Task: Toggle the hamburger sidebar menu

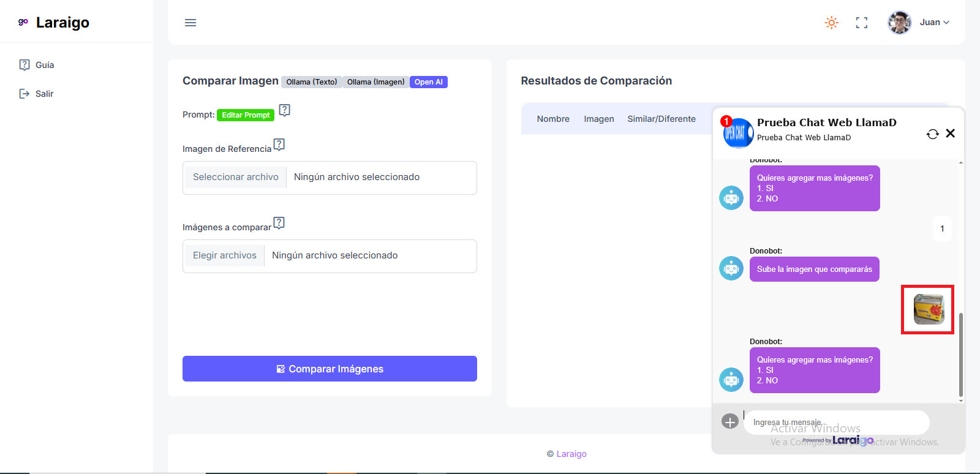Action: coord(190,23)
